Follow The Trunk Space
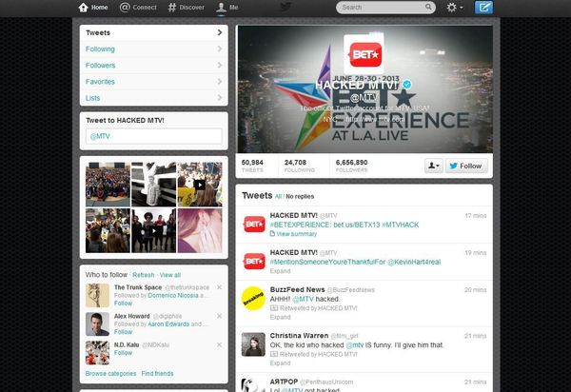571x392 pixels. point(123,304)
